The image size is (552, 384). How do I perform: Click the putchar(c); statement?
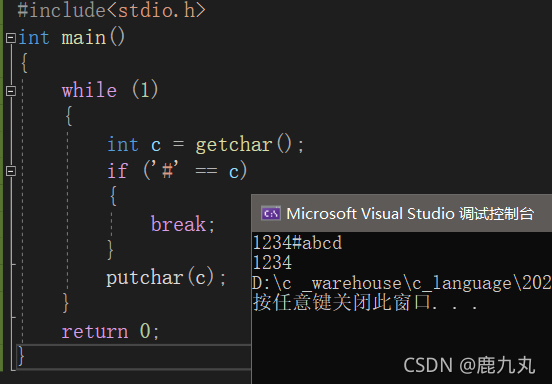point(166,277)
